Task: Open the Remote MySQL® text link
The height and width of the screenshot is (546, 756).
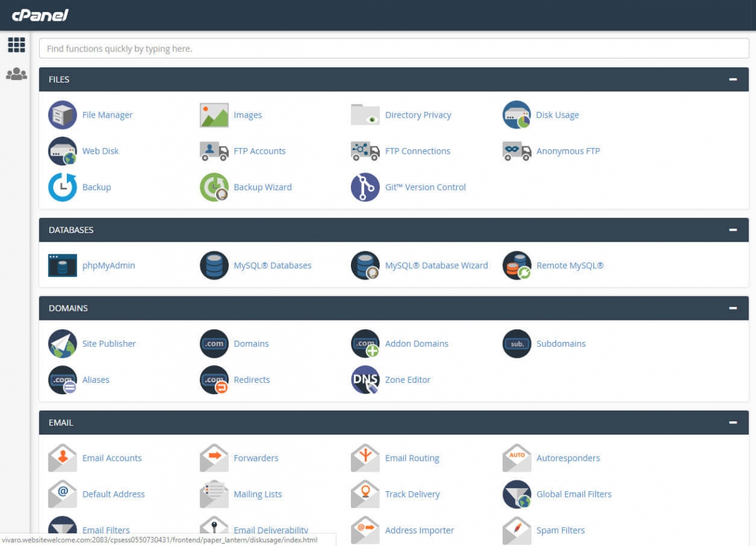Action: pos(570,266)
